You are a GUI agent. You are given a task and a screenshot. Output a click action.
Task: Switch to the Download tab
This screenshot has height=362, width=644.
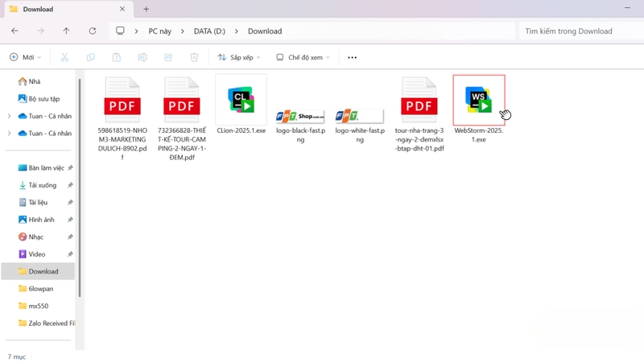[x=64, y=10]
